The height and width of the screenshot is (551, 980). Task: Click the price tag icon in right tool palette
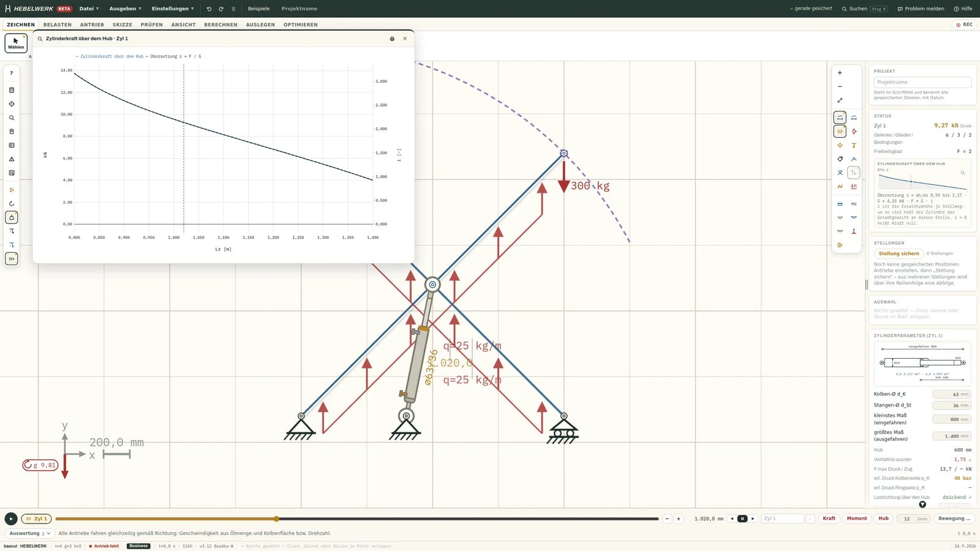(x=840, y=159)
